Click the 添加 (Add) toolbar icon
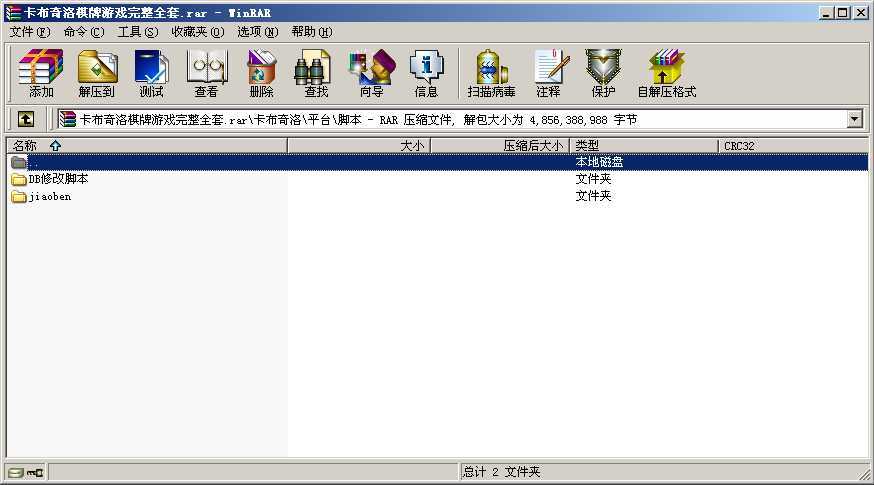 (40, 73)
